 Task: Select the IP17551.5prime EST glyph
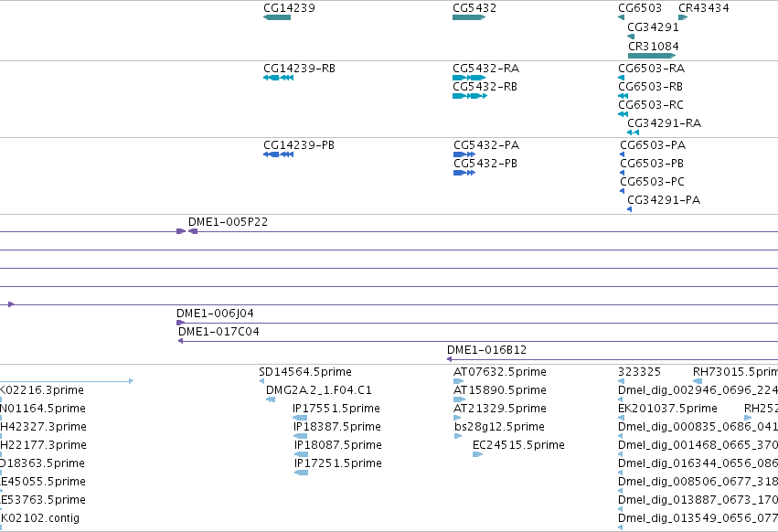300,418
